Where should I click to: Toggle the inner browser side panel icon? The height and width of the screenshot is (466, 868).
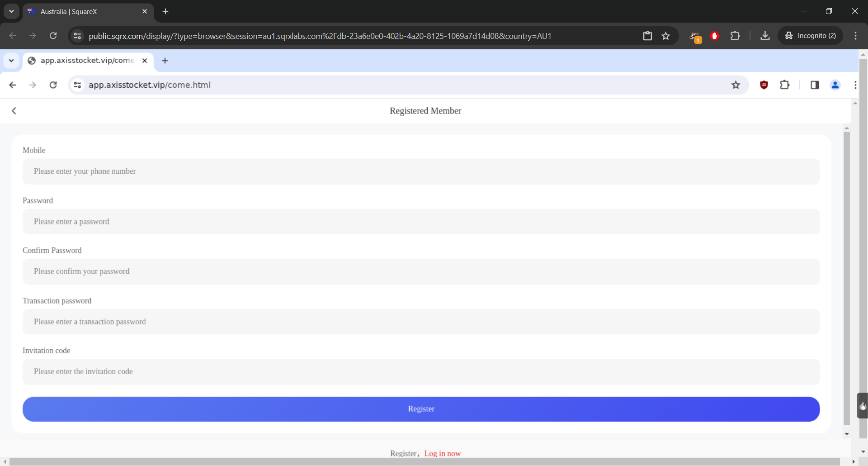(815, 85)
